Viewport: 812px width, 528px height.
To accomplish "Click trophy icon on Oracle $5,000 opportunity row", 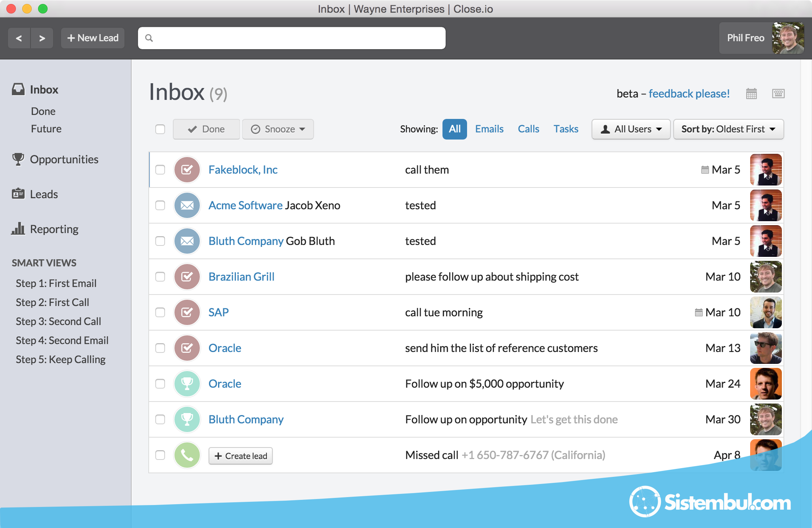I will point(187,384).
